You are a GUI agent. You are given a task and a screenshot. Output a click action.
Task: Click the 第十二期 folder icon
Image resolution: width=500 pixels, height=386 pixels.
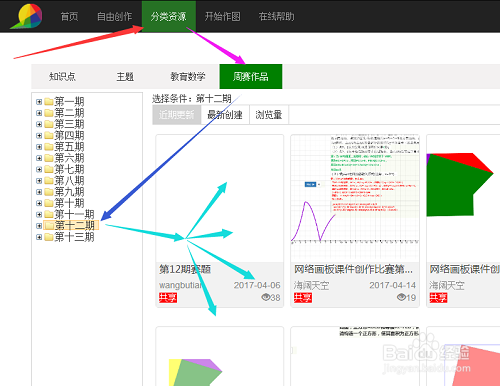coord(49,226)
